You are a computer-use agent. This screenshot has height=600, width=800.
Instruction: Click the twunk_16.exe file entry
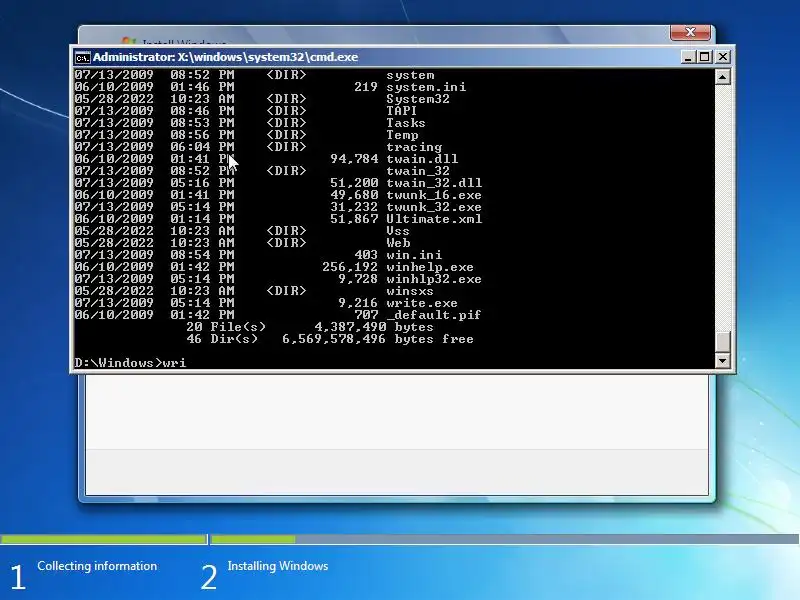click(x=434, y=195)
